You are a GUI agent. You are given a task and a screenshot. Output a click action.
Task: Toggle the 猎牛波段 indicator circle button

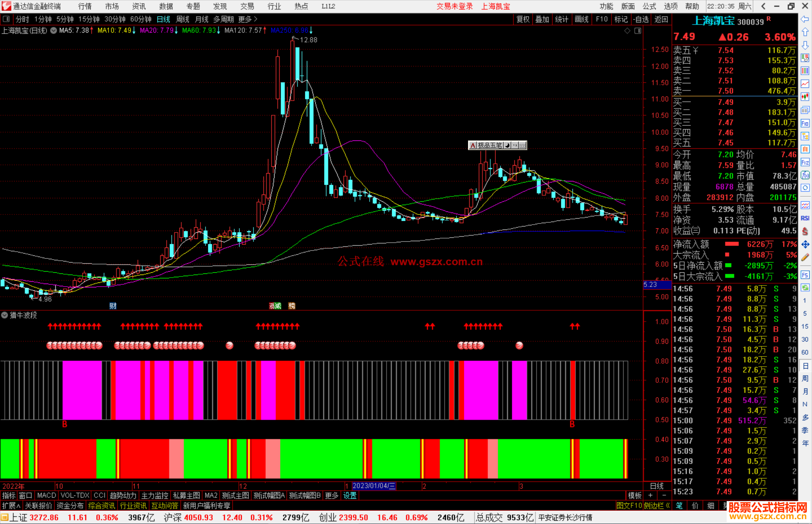(5, 315)
